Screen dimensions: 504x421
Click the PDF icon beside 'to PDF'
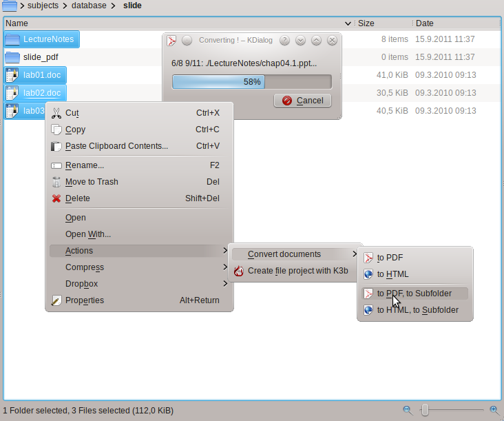(368, 258)
